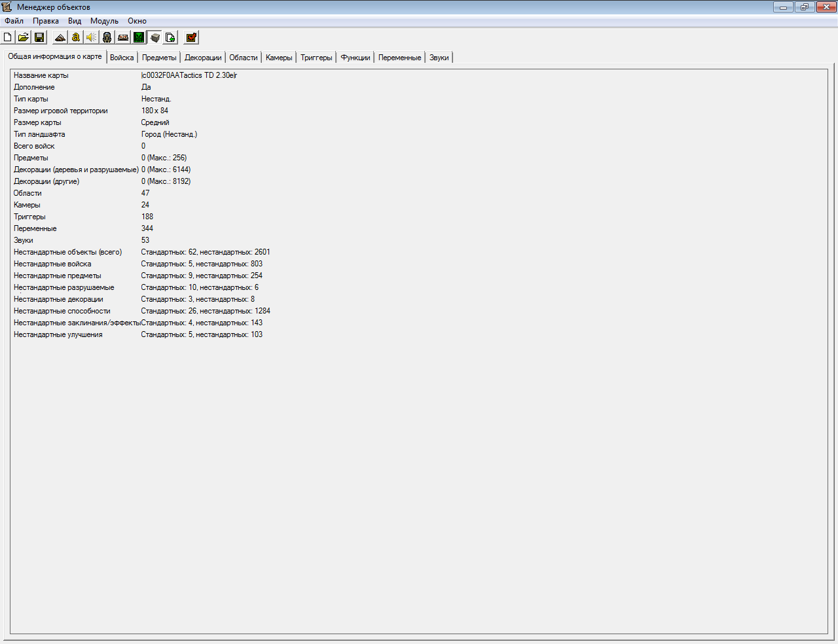Open a map using the folder icon
The height and width of the screenshot is (644, 838).
pos(24,37)
